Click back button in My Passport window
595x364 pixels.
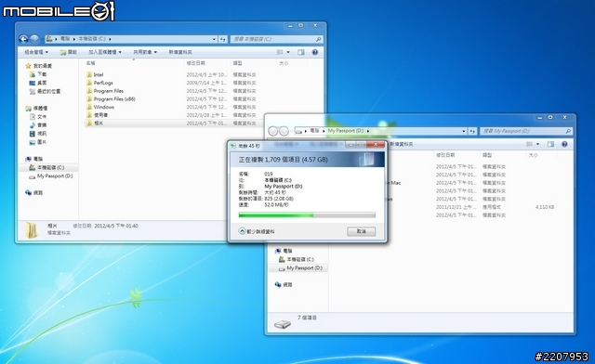[272, 131]
